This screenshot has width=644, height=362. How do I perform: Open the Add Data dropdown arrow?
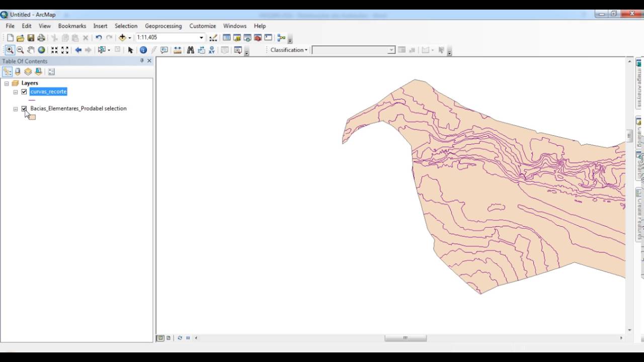[129, 38]
